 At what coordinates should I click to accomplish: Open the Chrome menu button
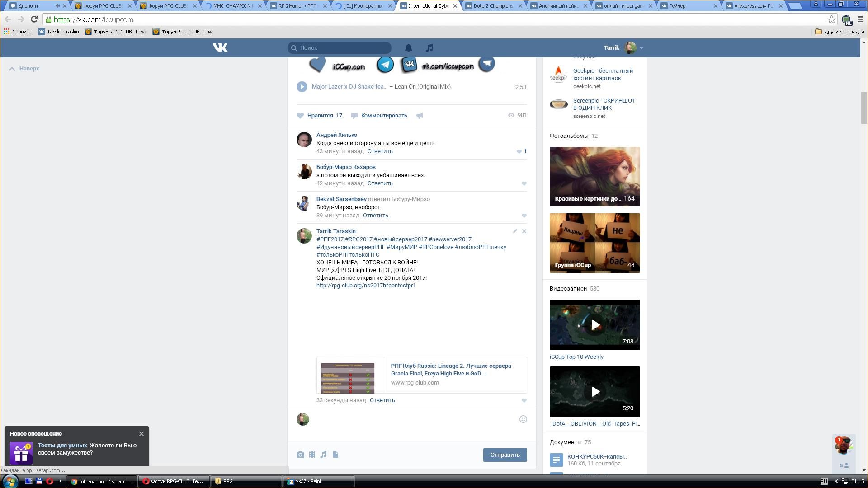860,19
